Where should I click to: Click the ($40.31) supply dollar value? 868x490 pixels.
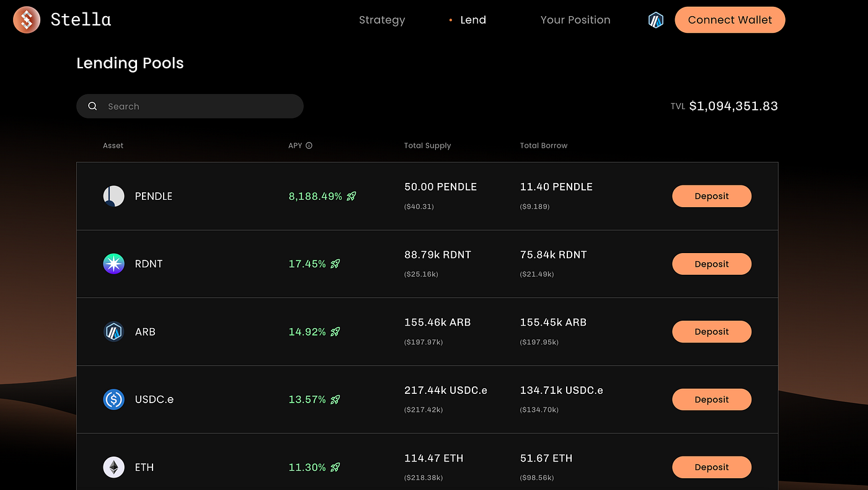[419, 207]
